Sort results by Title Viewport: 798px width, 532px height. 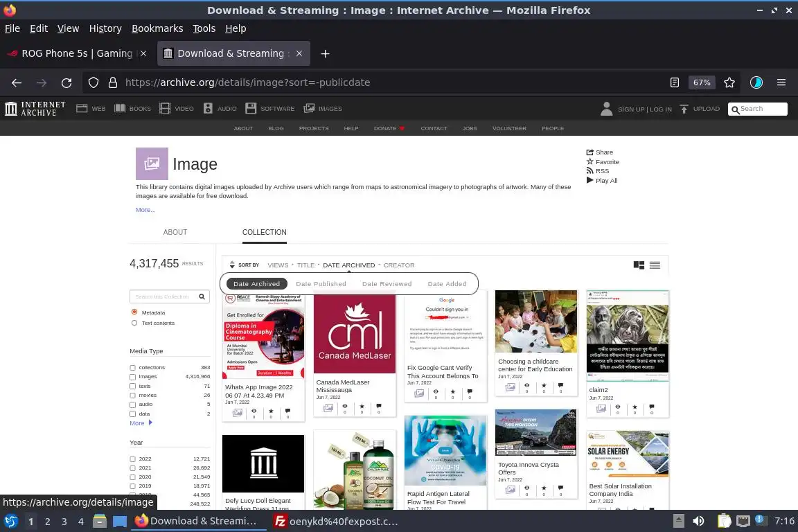tap(306, 265)
